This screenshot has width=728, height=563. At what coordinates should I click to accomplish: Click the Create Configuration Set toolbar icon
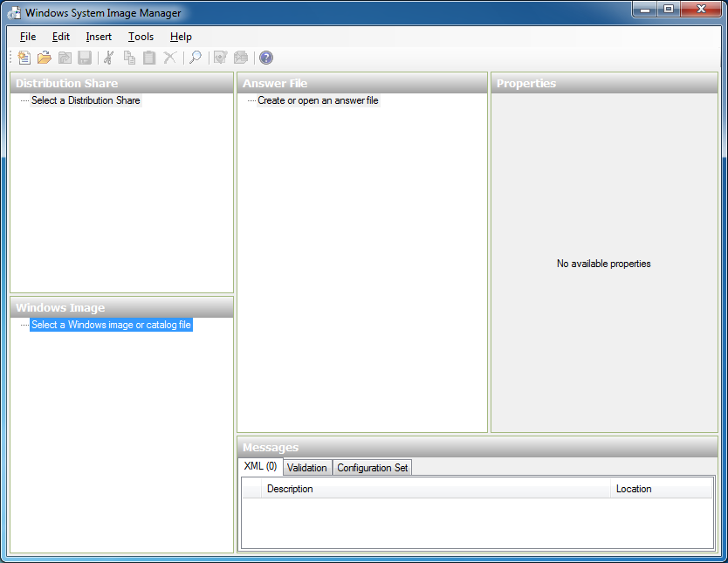tap(241, 58)
